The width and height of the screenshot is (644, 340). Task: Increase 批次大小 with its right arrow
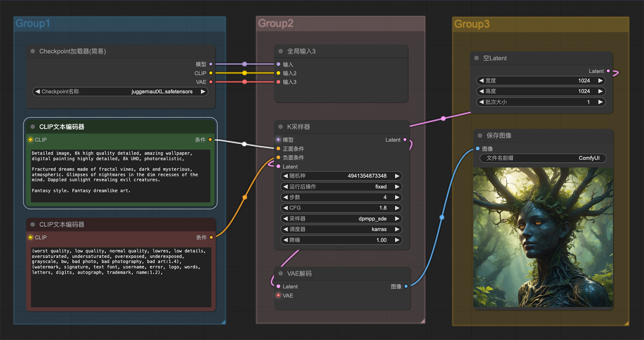tap(600, 102)
